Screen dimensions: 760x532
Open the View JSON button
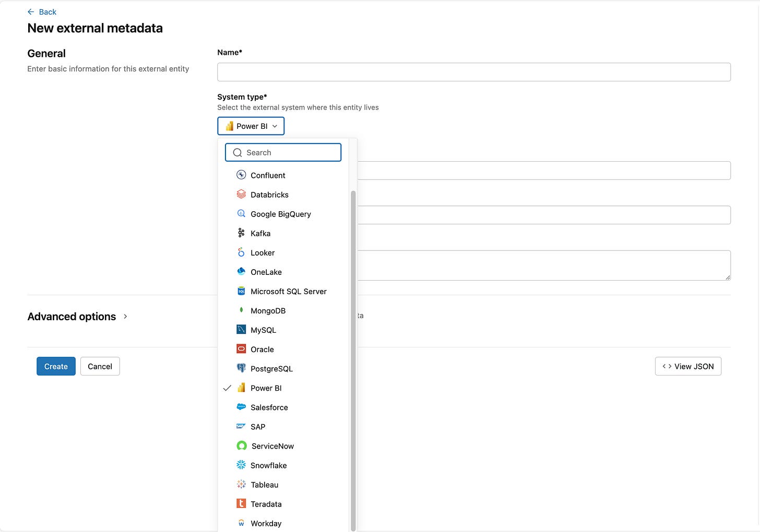click(x=688, y=366)
